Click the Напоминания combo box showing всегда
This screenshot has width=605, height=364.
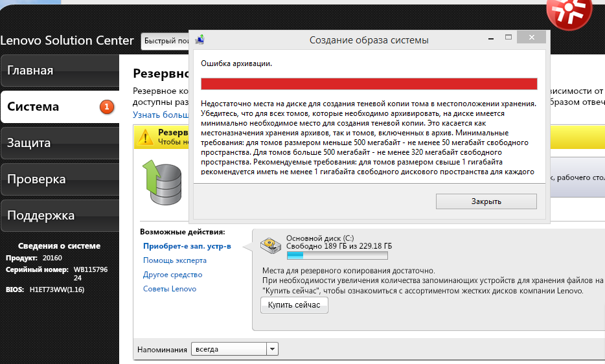[x=234, y=349]
